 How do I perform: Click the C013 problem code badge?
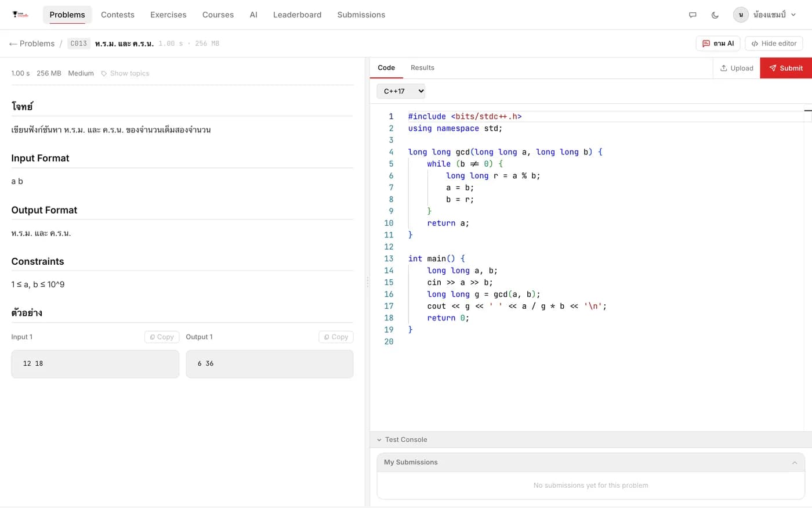point(78,44)
